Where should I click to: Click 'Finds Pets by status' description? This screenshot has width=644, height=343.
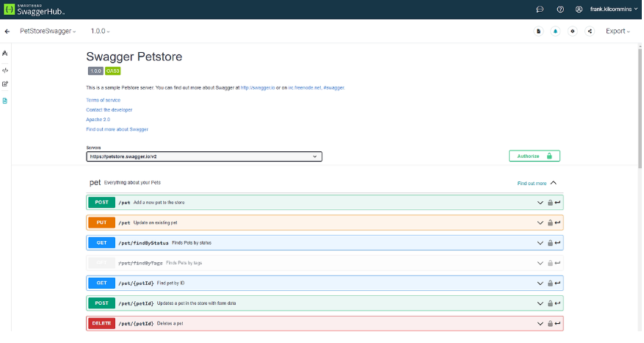[192, 243]
